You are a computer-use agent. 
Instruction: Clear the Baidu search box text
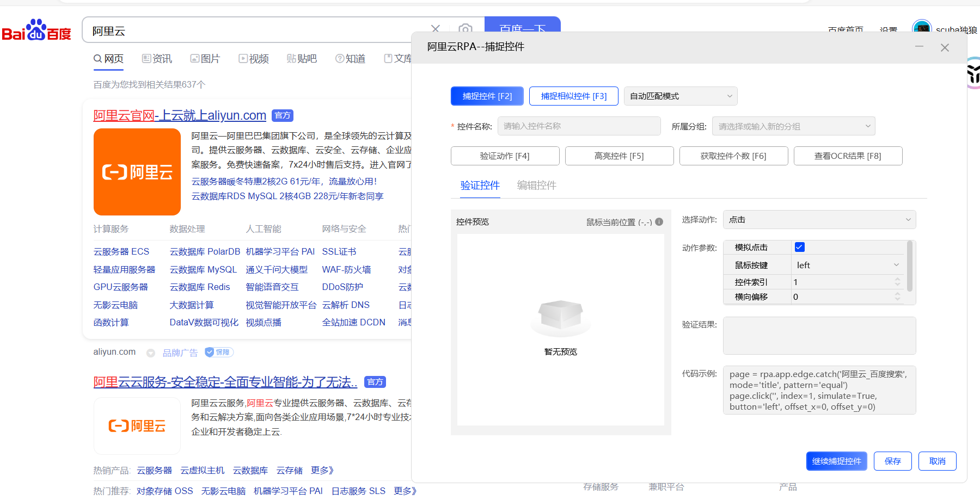(x=436, y=29)
